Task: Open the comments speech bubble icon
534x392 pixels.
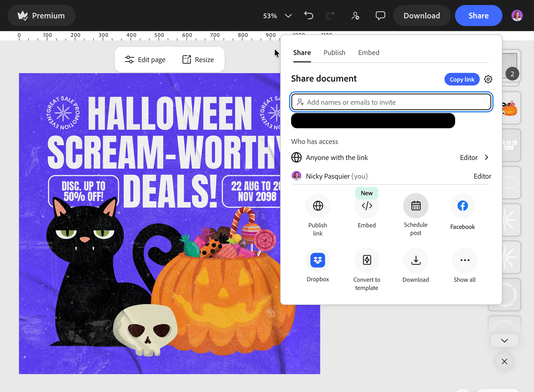Action: 380,16
